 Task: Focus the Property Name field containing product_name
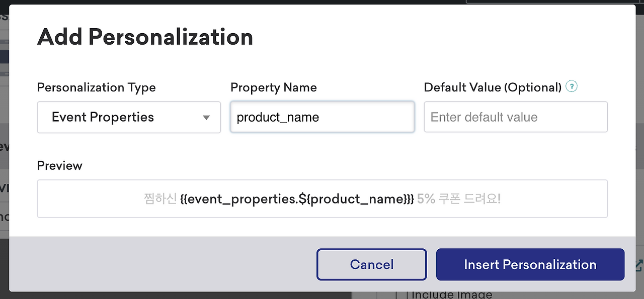(322, 118)
